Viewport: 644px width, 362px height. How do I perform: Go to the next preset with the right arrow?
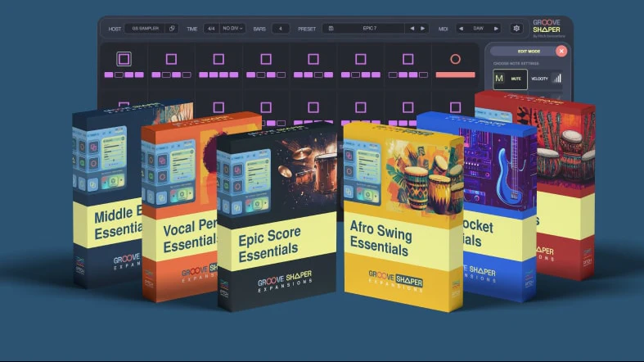click(x=422, y=29)
